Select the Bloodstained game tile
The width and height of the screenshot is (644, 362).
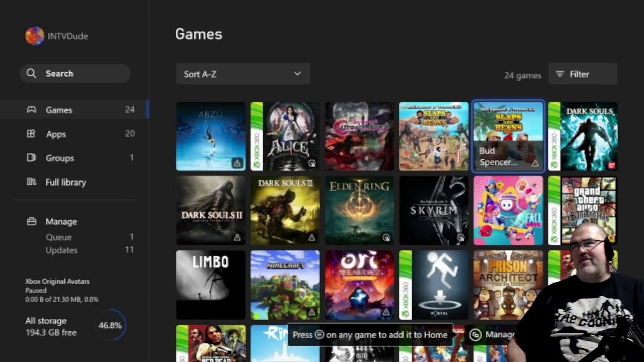pos(359,136)
